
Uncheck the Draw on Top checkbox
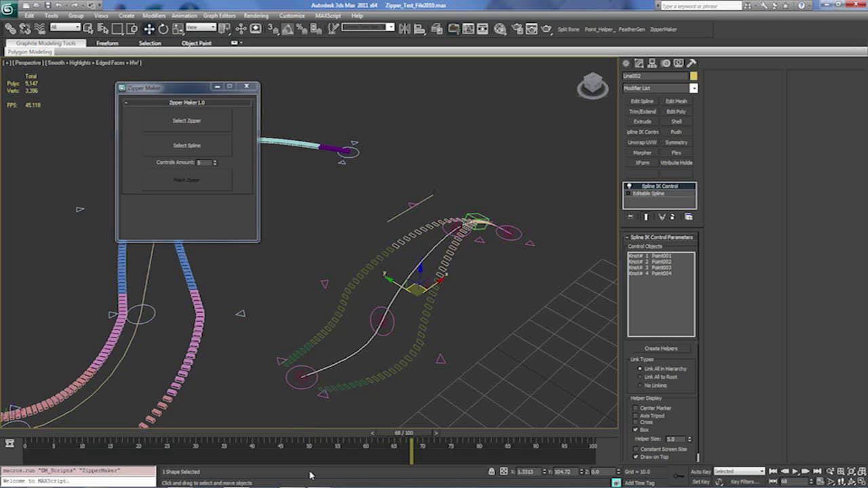(x=635, y=457)
